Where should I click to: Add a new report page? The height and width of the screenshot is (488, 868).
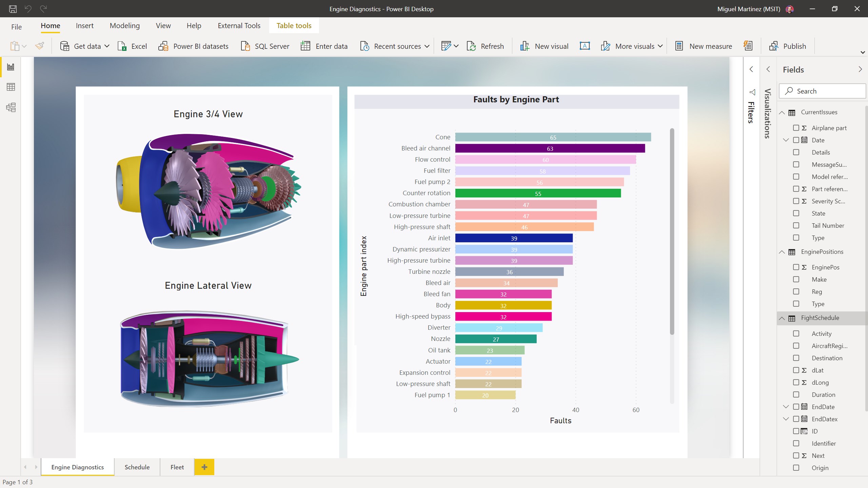pyautogui.click(x=204, y=467)
